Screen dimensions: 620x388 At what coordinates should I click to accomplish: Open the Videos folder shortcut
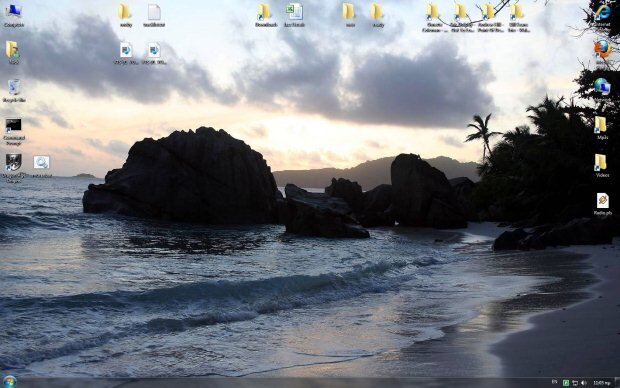(x=601, y=162)
